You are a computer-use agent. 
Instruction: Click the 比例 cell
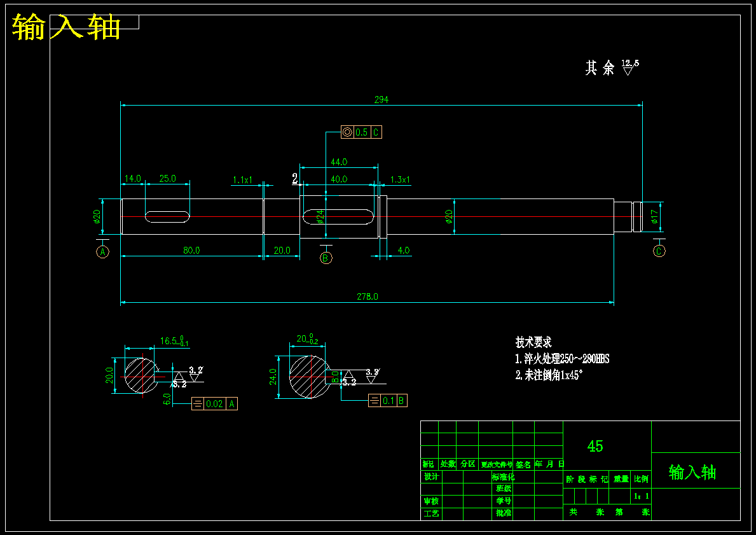pyautogui.click(x=642, y=479)
